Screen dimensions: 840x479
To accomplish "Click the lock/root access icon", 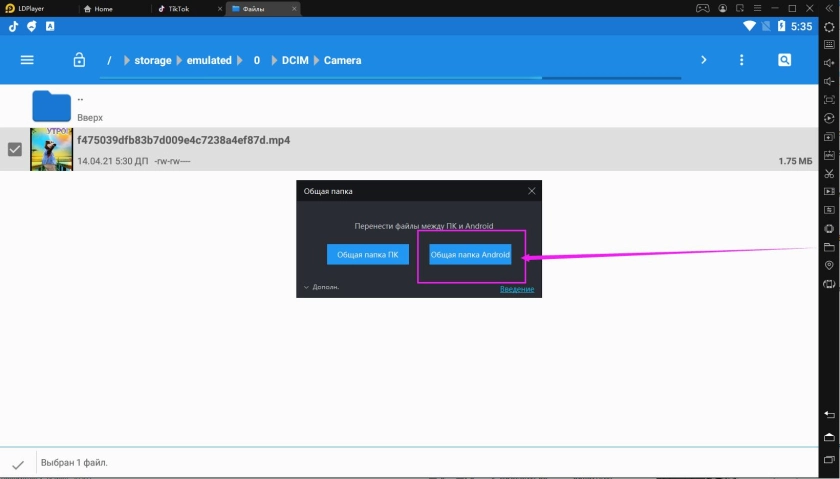I will [x=79, y=60].
